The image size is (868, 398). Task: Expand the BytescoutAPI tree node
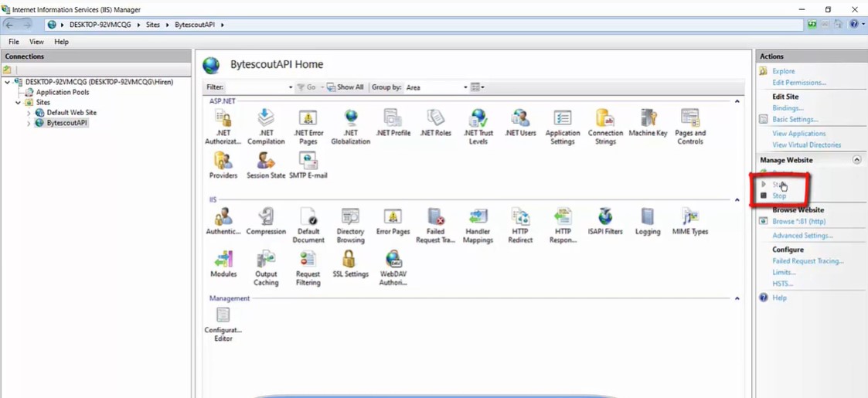29,124
